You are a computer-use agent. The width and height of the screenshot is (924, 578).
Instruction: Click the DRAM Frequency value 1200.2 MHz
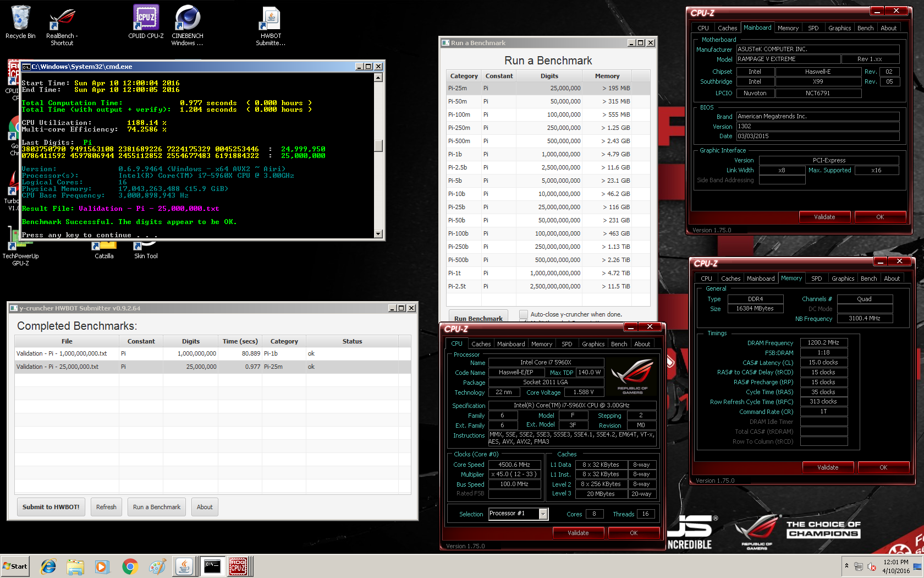coord(823,342)
